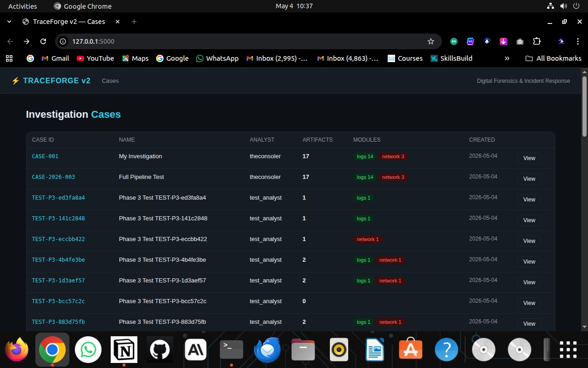Image resolution: width=588 pixels, height=368 pixels.
Task: View case TEST-P3-ed3fa8a4
Action: tap(529, 200)
